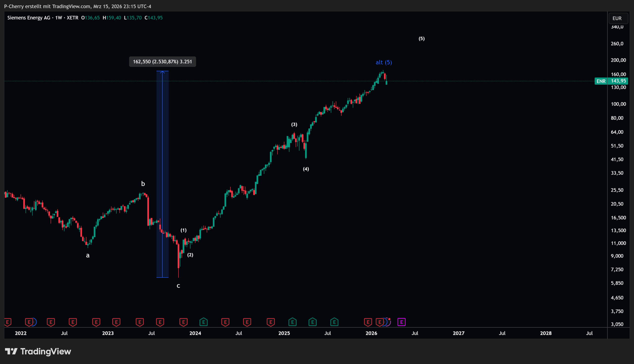Viewport: 634px width, 364px height.
Task: Click the green earnings marker nearest Jul 2025
Action: click(x=334, y=322)
